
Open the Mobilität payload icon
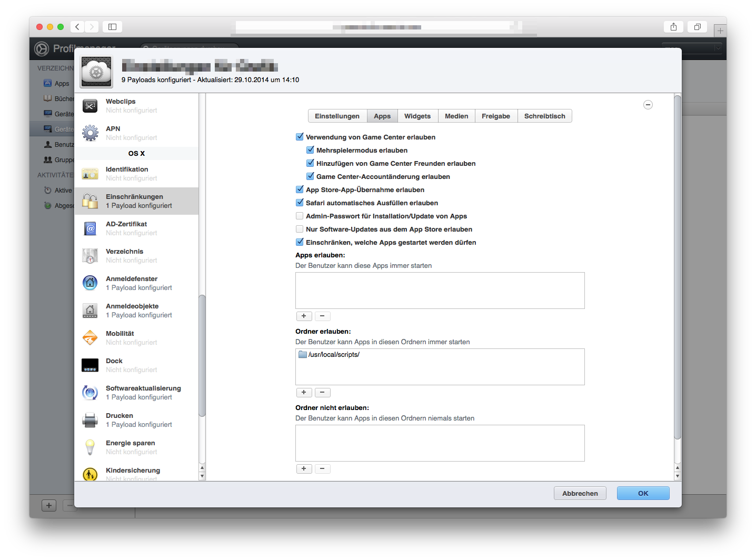(90, 338)
